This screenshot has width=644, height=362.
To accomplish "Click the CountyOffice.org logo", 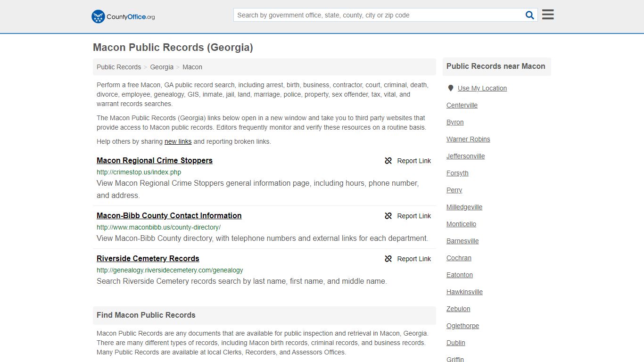I will click(x=123, y=16).
